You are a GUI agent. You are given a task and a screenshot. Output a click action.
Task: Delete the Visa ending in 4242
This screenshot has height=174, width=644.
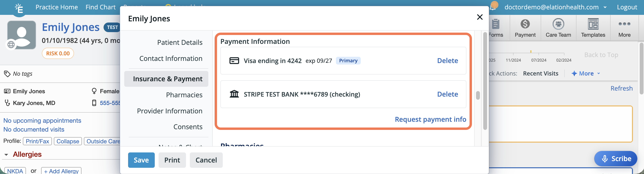(447, 61)
